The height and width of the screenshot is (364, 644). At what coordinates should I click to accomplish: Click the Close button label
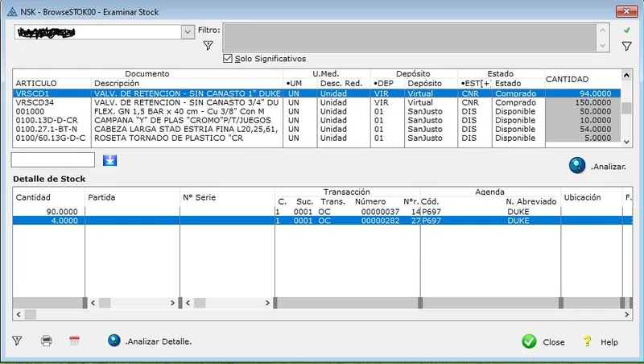554,341
